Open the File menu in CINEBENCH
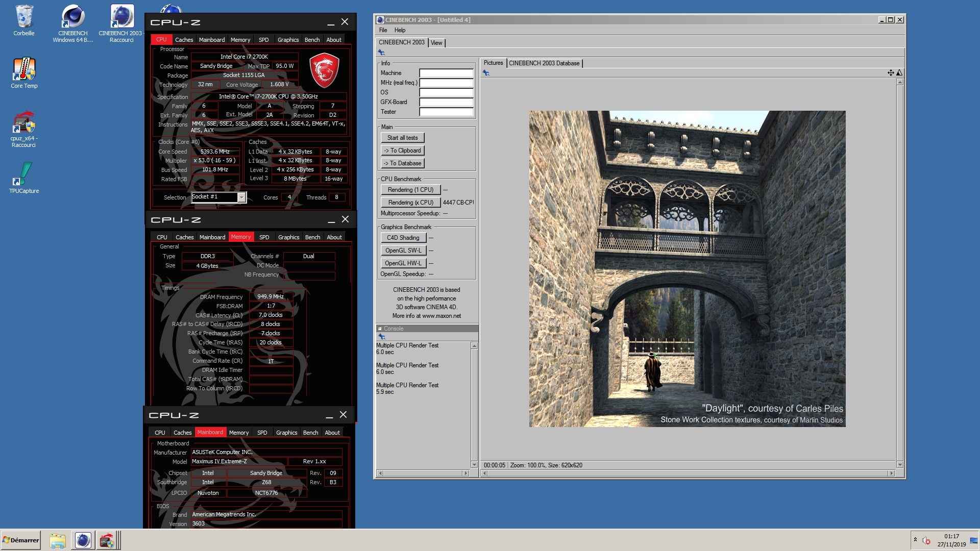The width and height of the screenshot is (980, 551). [383, 30]
